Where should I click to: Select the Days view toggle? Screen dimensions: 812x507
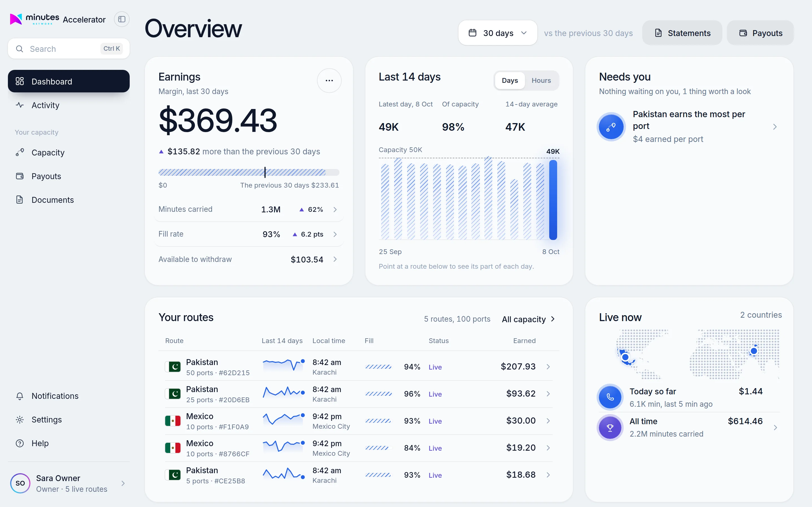point(510,81)
